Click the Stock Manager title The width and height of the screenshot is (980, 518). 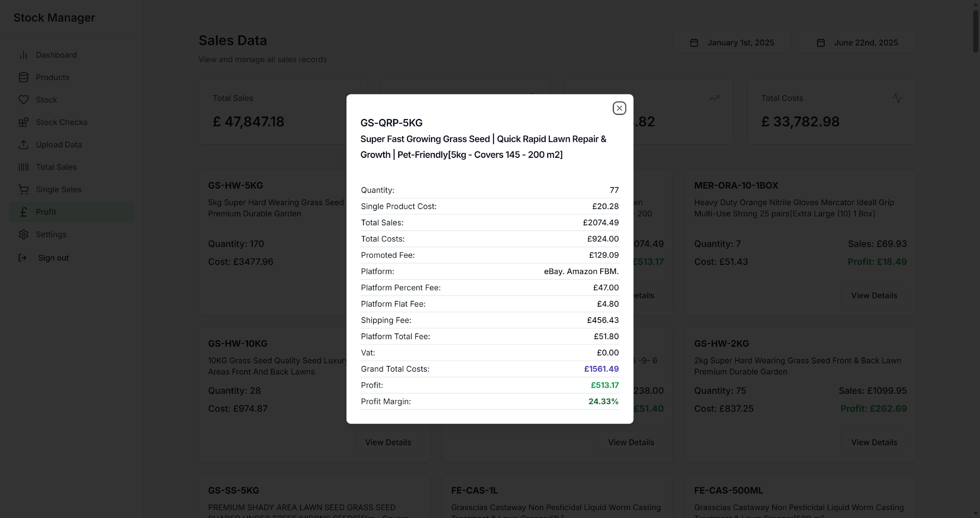(x=54, y=18)
